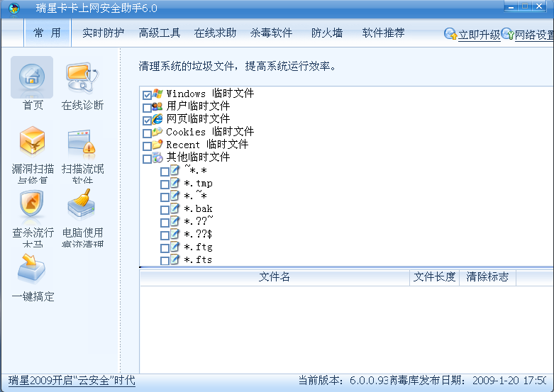The width and height of the screenshot is (554, 392).
Task: Open 电脑使用痕迹清理 broom icon
Action: (x=82, y=204)
